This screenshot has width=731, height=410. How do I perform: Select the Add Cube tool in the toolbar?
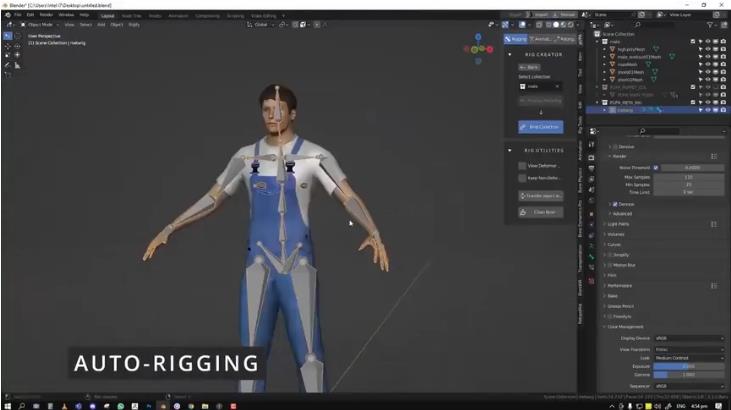pyautogui.click(x=7, y=75)
